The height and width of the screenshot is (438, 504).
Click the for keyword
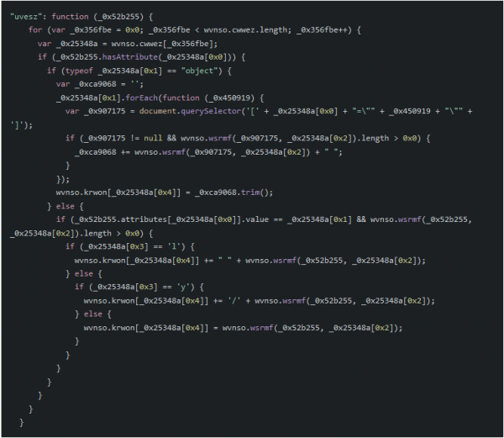point(35,30)
